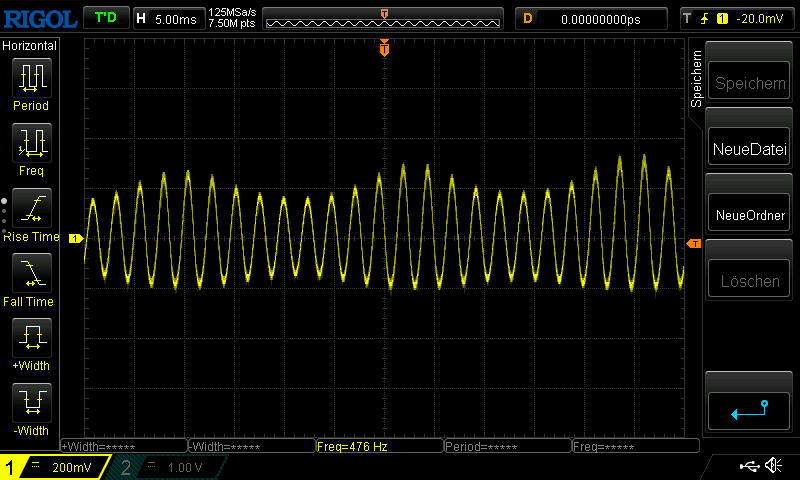Click the Speichern save button
The width and height of the screenshot is (800, 480).
750,84
